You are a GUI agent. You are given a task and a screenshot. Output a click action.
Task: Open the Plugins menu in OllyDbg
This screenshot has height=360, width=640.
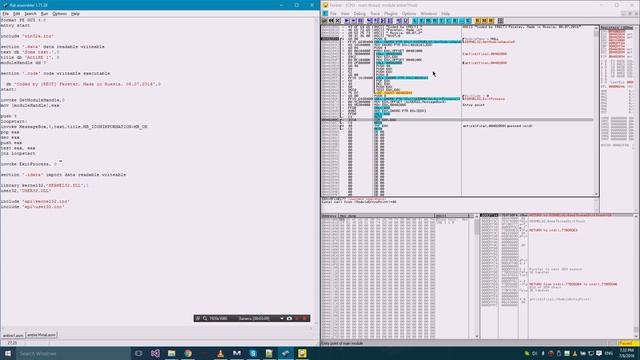[391, 14]
